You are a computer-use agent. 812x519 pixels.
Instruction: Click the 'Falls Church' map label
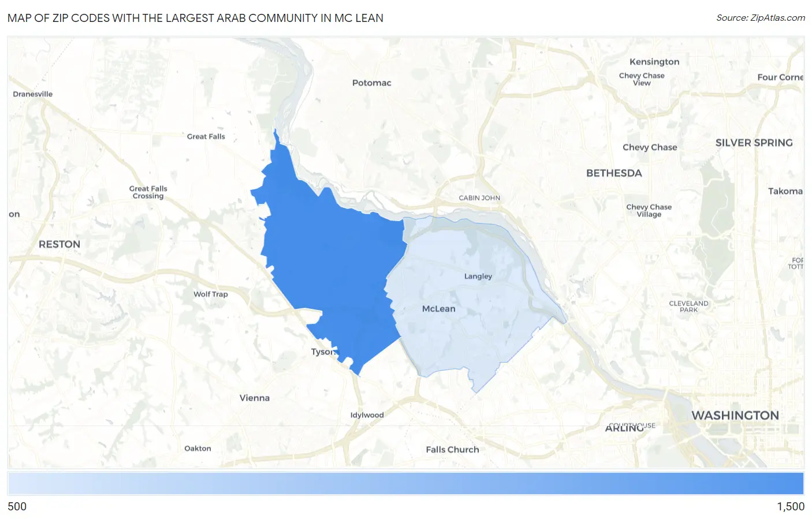tap(452, 450)
